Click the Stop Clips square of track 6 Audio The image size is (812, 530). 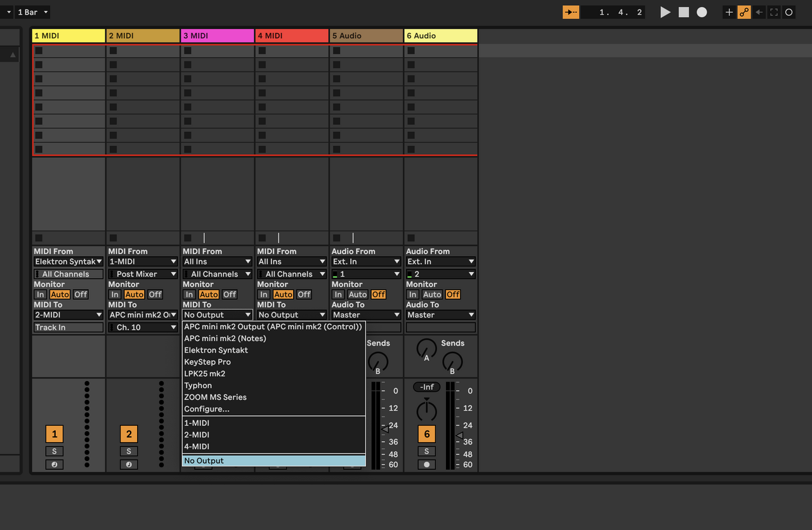(411, 238)
